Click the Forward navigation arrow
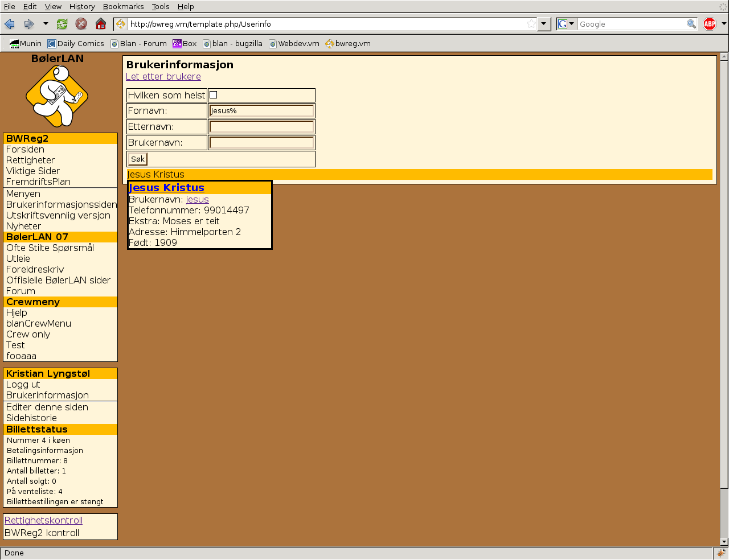Screen dimensions: 729x560 [x=29, y=24]
